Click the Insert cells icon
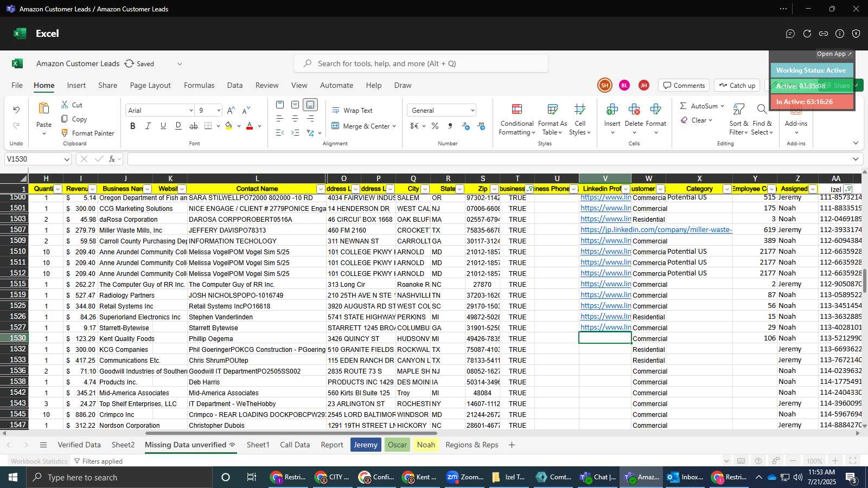 [612, 110]
